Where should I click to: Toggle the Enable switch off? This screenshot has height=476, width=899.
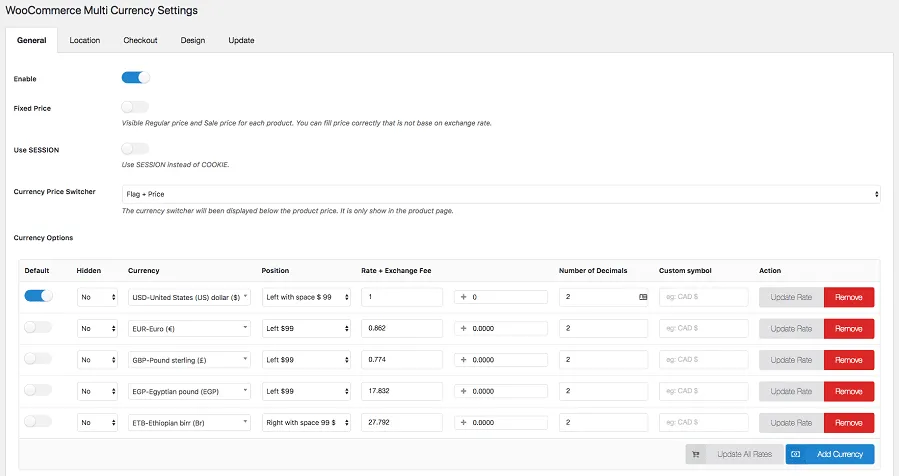[135, 77]
